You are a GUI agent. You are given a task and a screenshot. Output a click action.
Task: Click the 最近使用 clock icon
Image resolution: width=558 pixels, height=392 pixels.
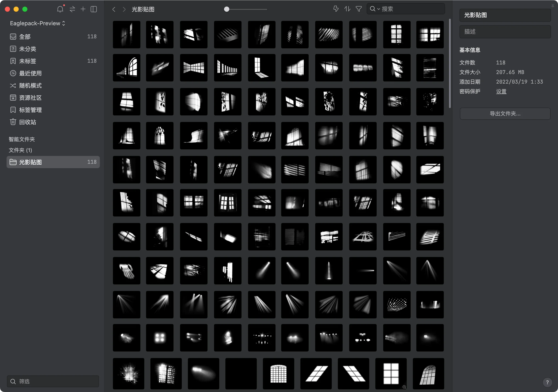tap(13, 73)
